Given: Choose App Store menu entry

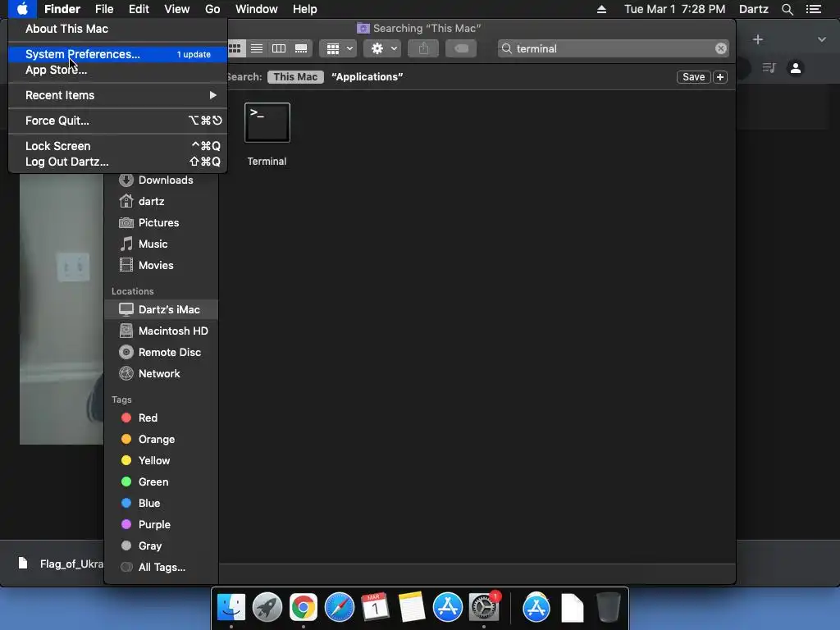Looking at the screenshot, I should [x=118, y=70].
